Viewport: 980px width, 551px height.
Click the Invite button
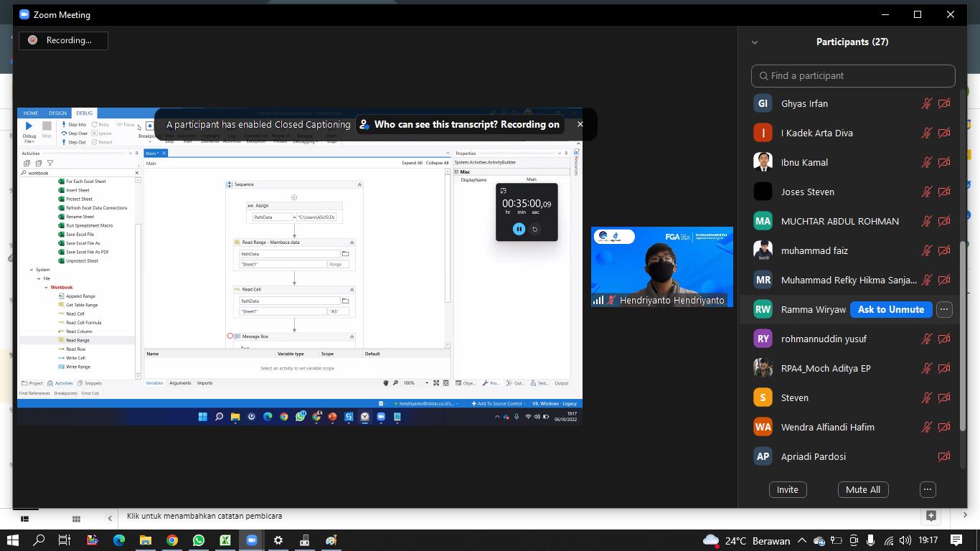(x=787, y=490)
